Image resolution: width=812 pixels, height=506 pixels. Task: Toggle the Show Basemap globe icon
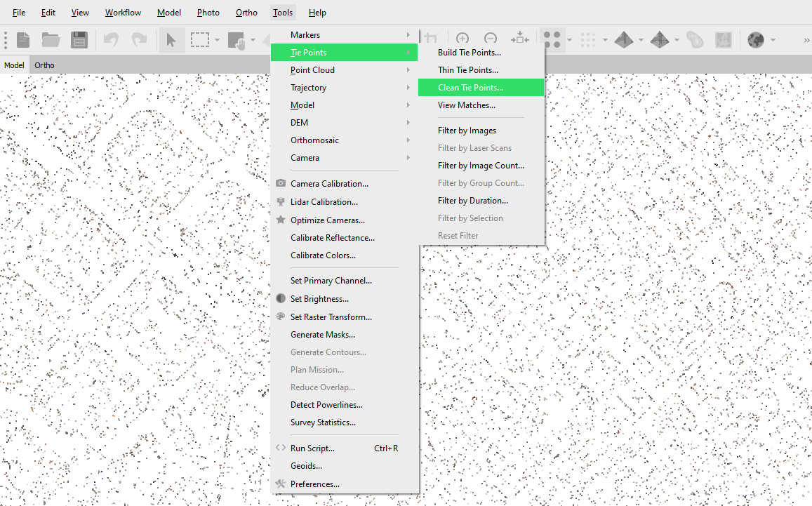pos(755,40)
